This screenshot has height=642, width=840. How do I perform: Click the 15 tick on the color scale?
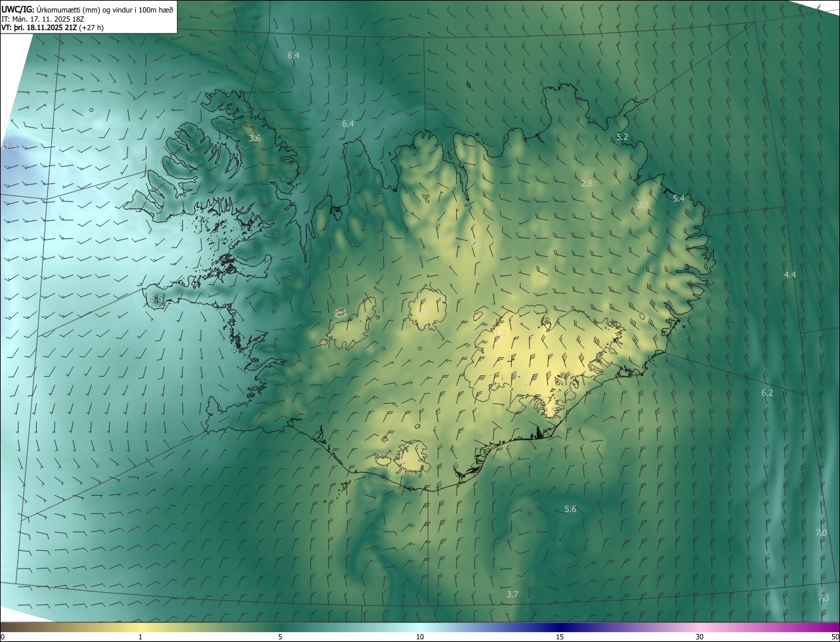[560, 637]
